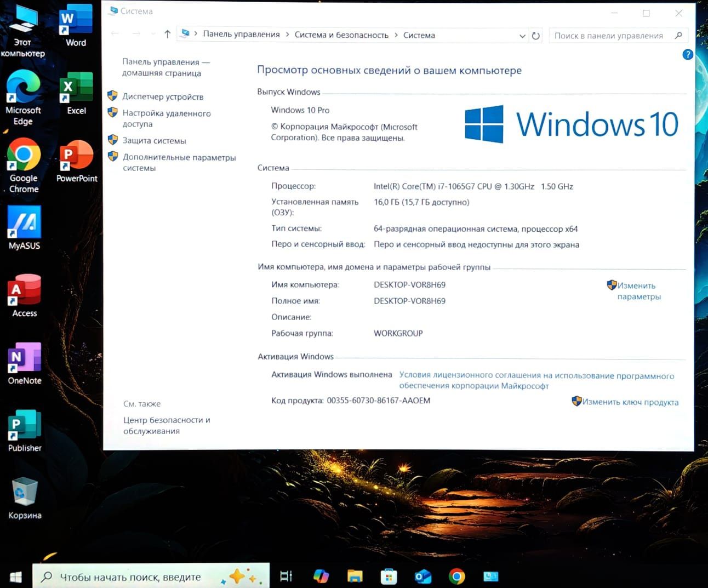
Task: Open the recent locations dropdown arrow
Action: point(153,35)
